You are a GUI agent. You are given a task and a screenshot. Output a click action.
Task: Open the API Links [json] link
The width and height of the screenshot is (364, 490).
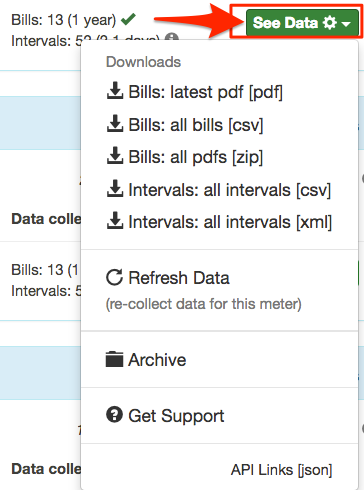point(282,470)
